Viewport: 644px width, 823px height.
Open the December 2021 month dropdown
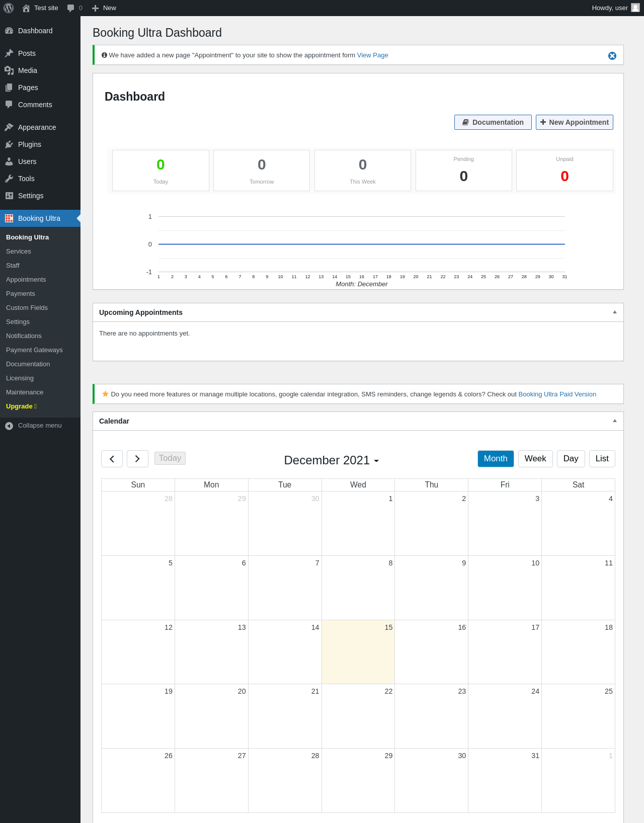(332, 460)
